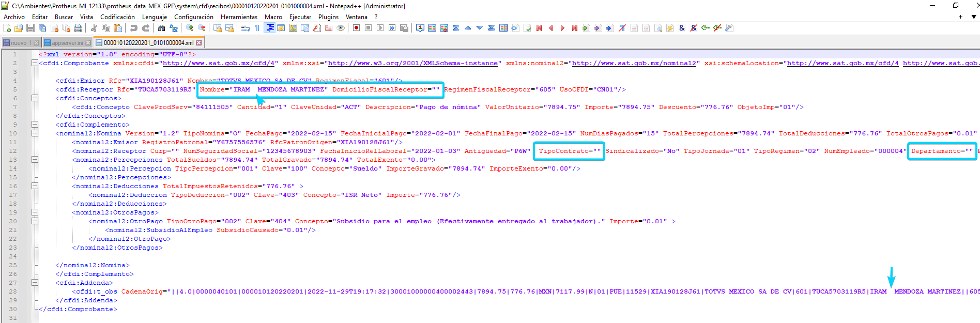Open the Vista menu
Viewport: 980px width, 323px height.
point(86,17)
